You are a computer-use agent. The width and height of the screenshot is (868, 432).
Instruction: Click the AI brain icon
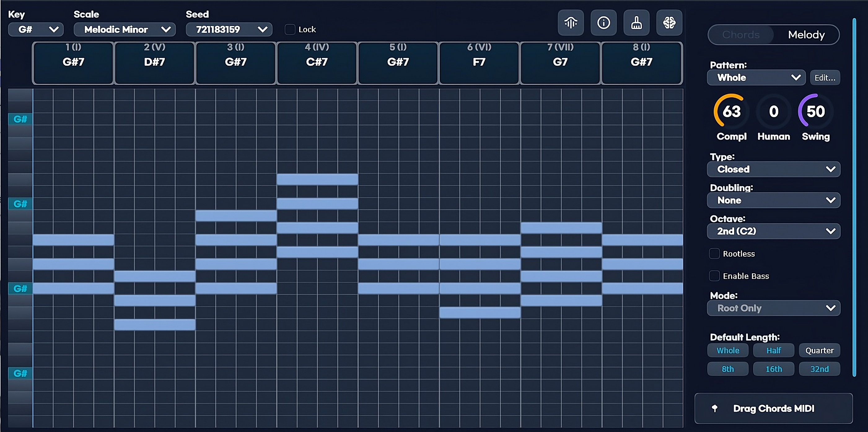click(x=669, y=23)
